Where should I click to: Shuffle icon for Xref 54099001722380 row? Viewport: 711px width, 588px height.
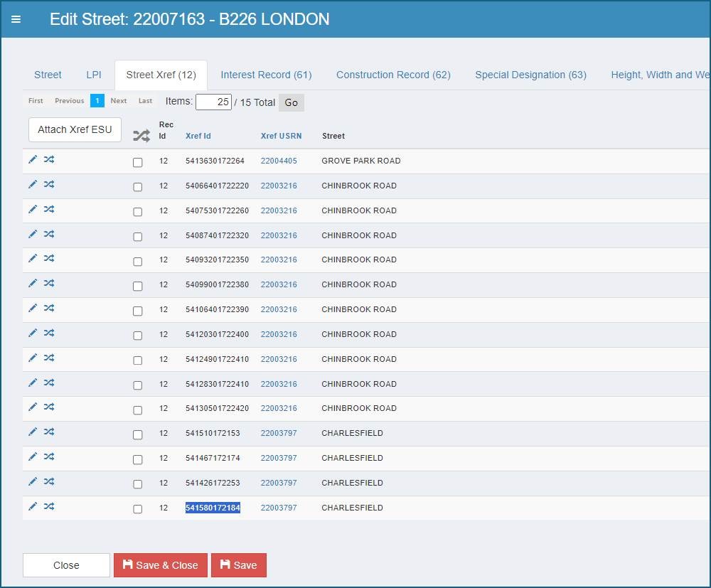[x=49, y=283]
